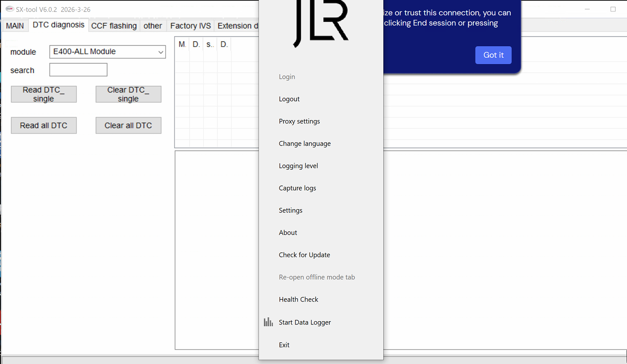
Task: Choose Proxy settings from the menu
Action: pyautogui.click(x=299, y=121)
